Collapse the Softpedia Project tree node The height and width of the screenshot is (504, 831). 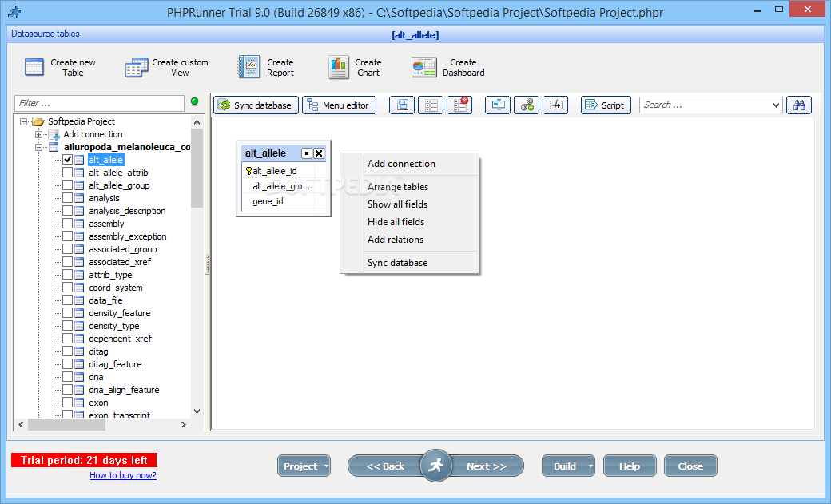(x=23, y=121)
